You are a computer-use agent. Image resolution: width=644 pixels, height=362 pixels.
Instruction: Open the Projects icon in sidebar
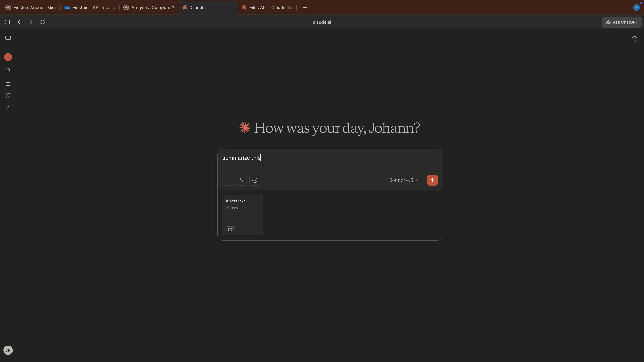click(x=8, y=83)
